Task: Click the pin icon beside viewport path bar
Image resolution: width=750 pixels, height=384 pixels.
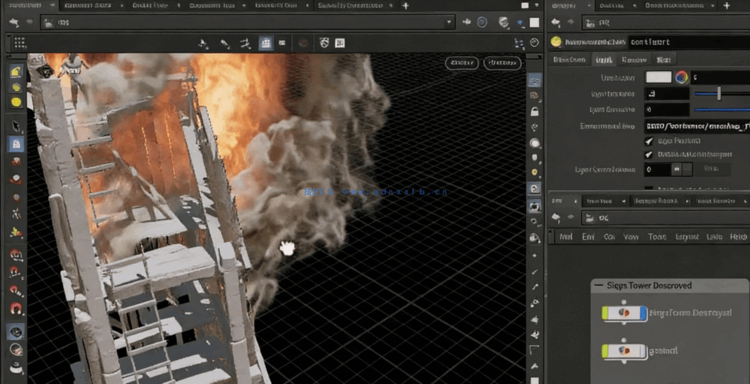Action: (x=467, y=22)
